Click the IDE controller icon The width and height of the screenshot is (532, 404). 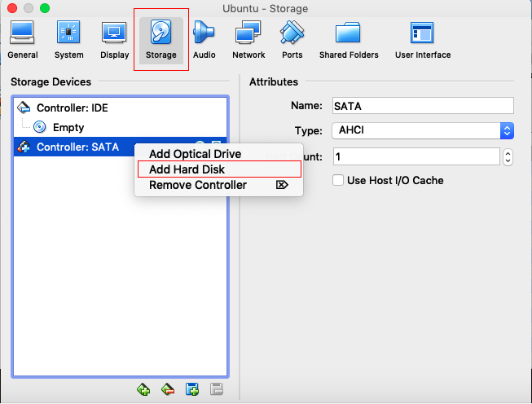pyautogui.click(x=24, y=108)
